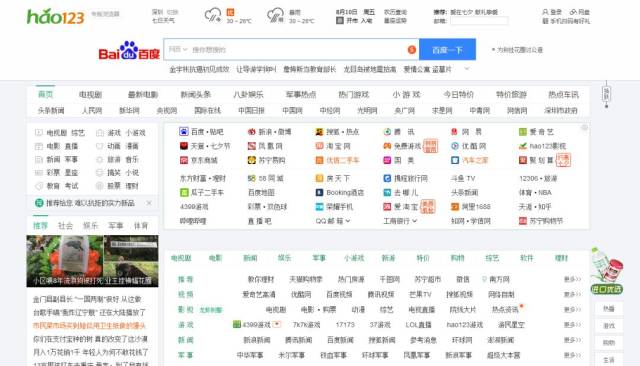Click the 百度一下 search button

click(447, 49)
